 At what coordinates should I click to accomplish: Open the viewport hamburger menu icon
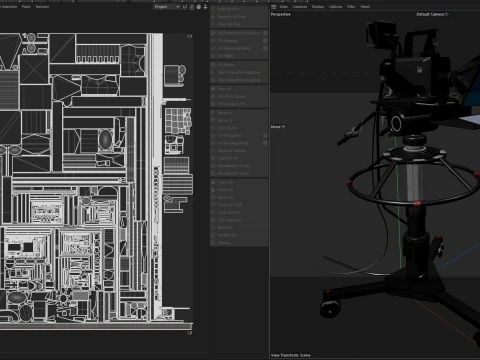274,7
